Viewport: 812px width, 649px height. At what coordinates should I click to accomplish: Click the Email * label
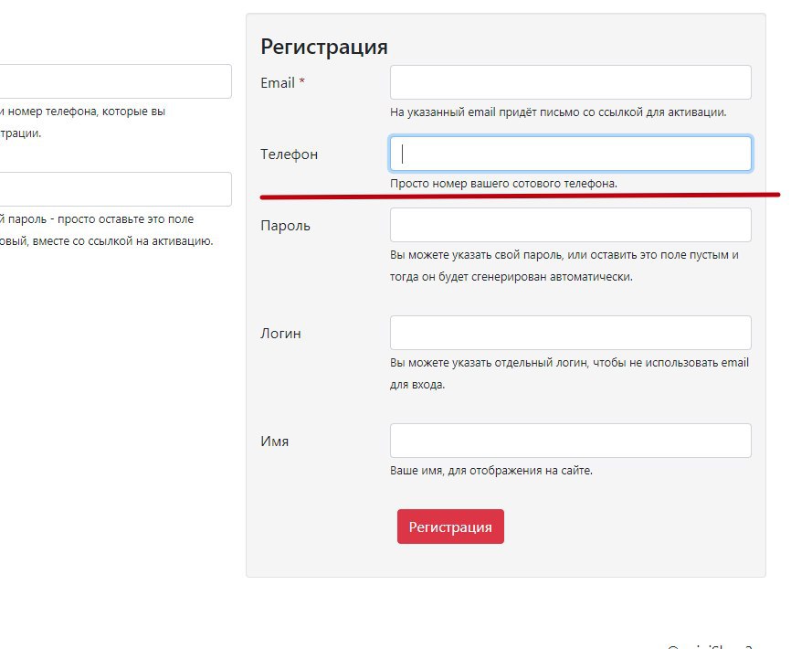pyautogui.click(x=282, y=83)
